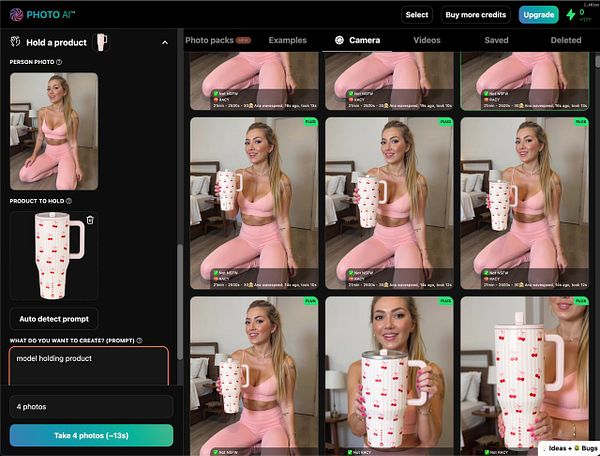The width and height of the screenshot is (600, 456).
Task: Open bottom-left generated photo with cup
Action: tap(254, 376)
